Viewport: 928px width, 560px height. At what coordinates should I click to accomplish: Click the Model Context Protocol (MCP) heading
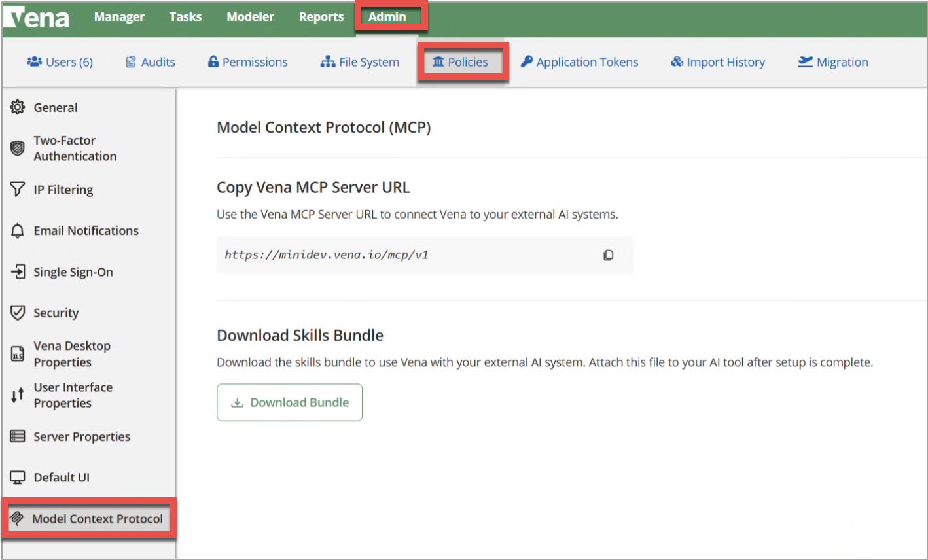click(x=324, y=128)
